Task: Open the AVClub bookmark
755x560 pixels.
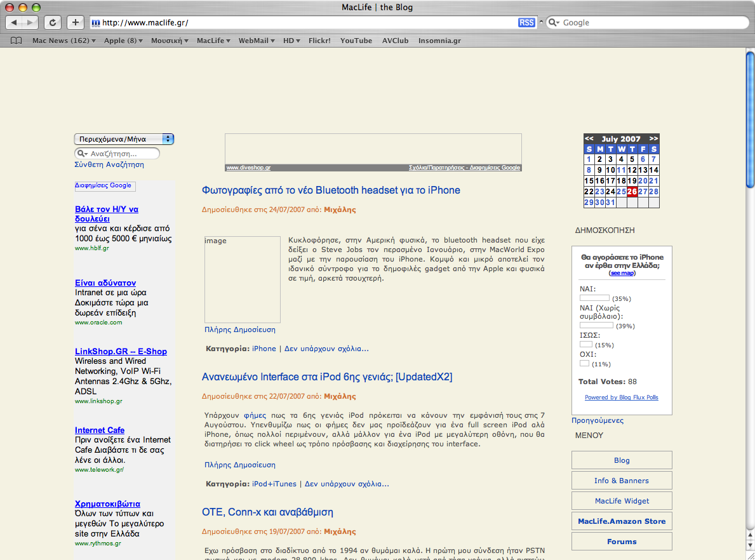Action: click(x=396, y=41)
